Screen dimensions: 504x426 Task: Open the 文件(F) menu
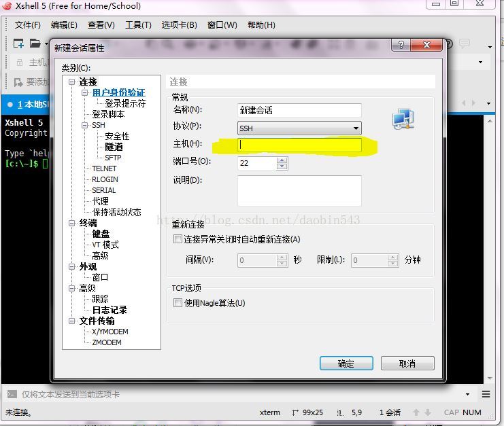[28, 25]
